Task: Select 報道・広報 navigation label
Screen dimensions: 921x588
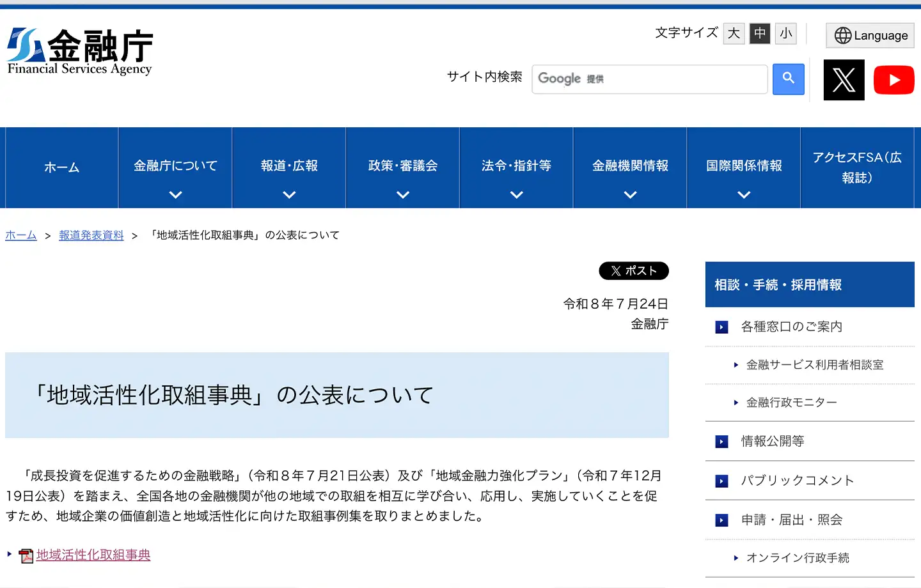Action: click(x=289, y=166)
